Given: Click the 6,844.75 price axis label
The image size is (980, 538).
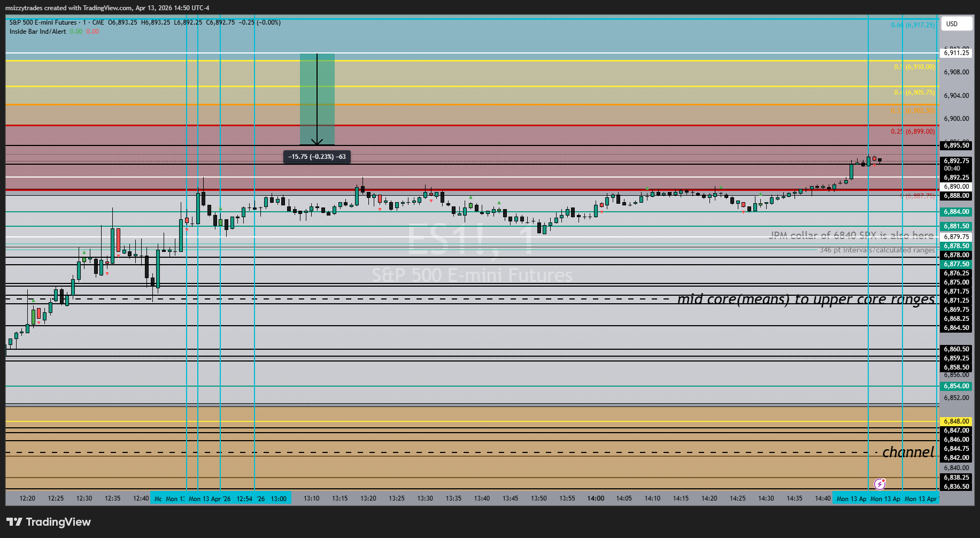Looking at the screenshot, I should (956, 449).
